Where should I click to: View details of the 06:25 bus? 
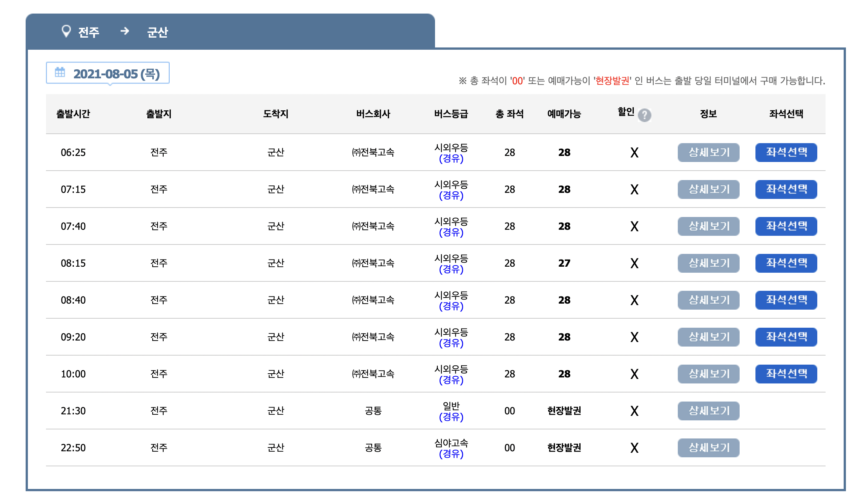(708, 152)
